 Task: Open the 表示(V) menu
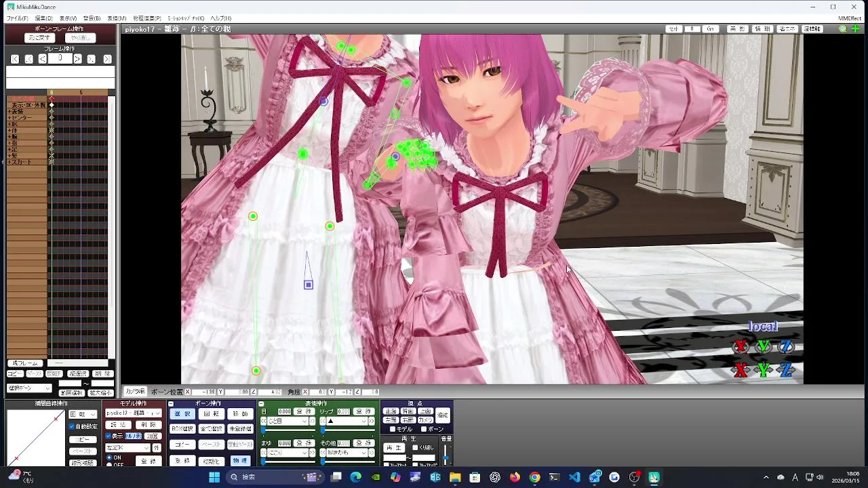click(x=68, y=18)
